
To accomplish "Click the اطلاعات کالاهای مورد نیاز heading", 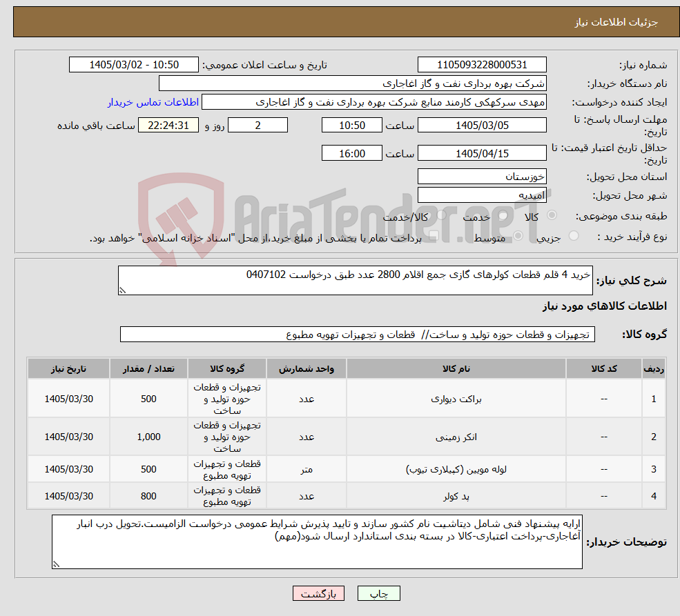I will pos(605,306).
